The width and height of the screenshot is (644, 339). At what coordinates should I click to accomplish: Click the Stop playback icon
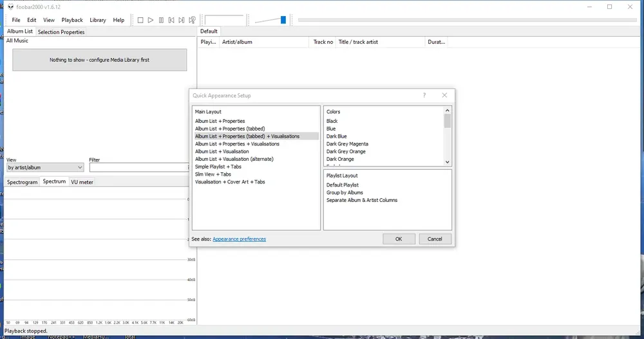[x=140, y=20]
